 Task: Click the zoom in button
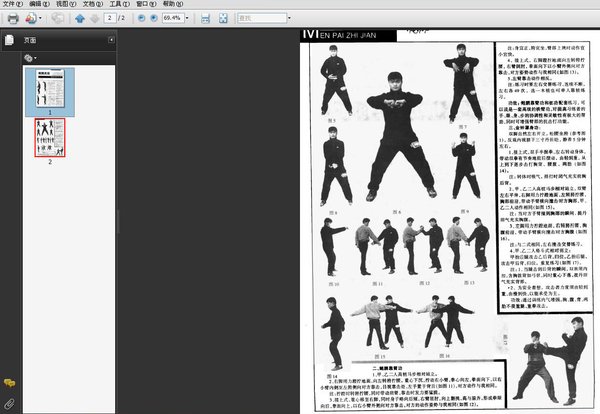[153, 18]
